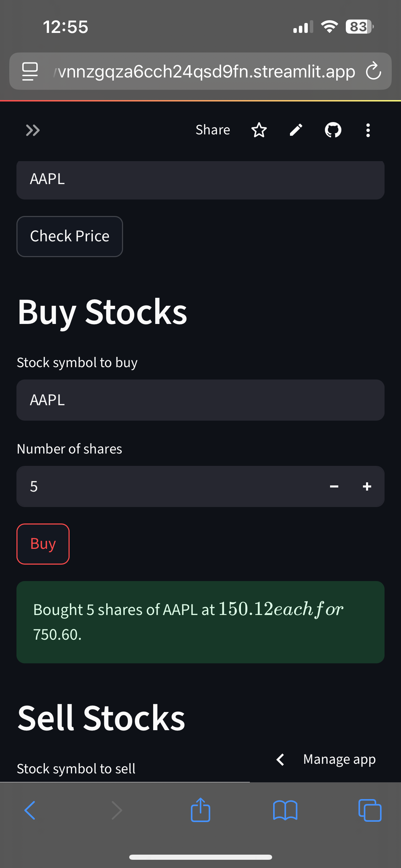Tap the Safari share icon
This screenshot has width=401, height=868.
(x=200, y=810)
